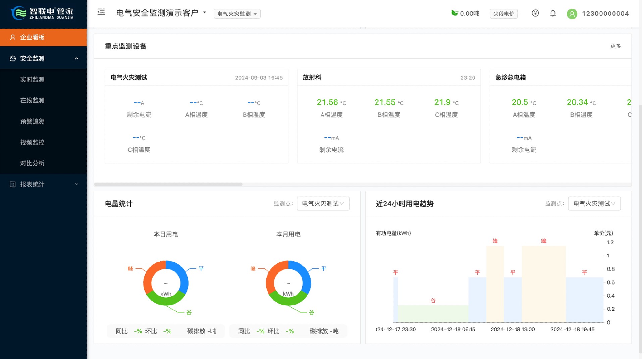
Task: Click the 安全监测 gauge icon
Action: click(13, 58)
